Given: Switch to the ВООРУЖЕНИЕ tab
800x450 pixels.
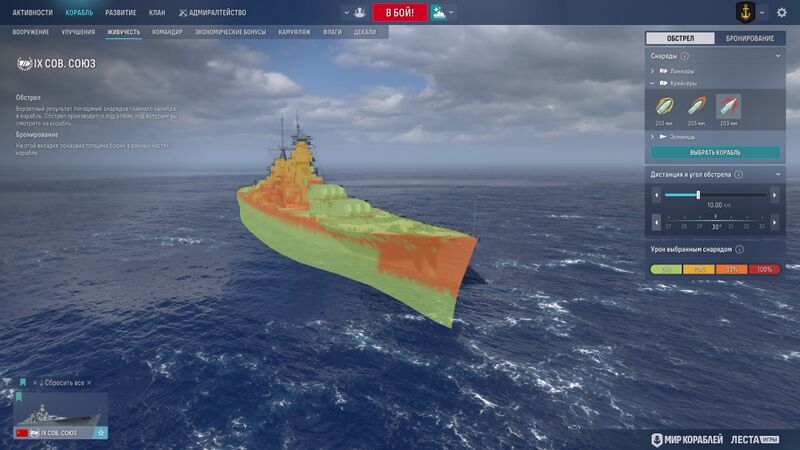Looking at the screenshot, I should [31, 32].
